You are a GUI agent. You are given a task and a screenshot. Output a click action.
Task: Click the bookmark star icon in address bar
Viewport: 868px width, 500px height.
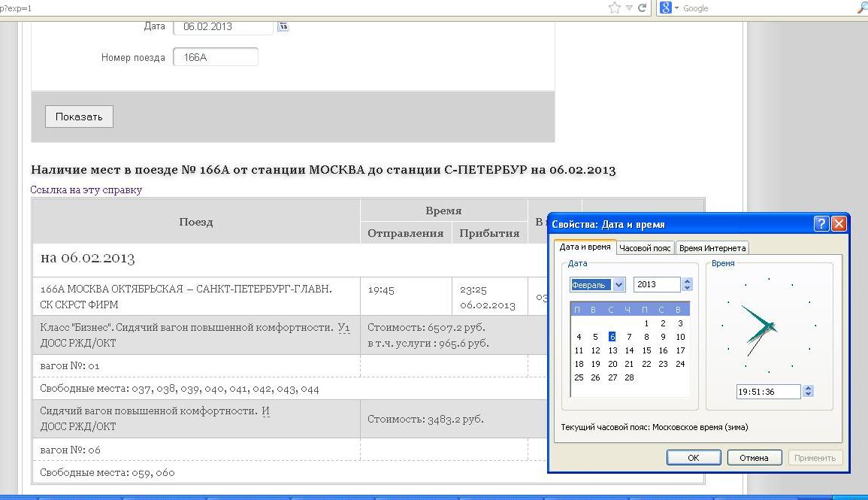pyautogui.click(x=614, y=8)
